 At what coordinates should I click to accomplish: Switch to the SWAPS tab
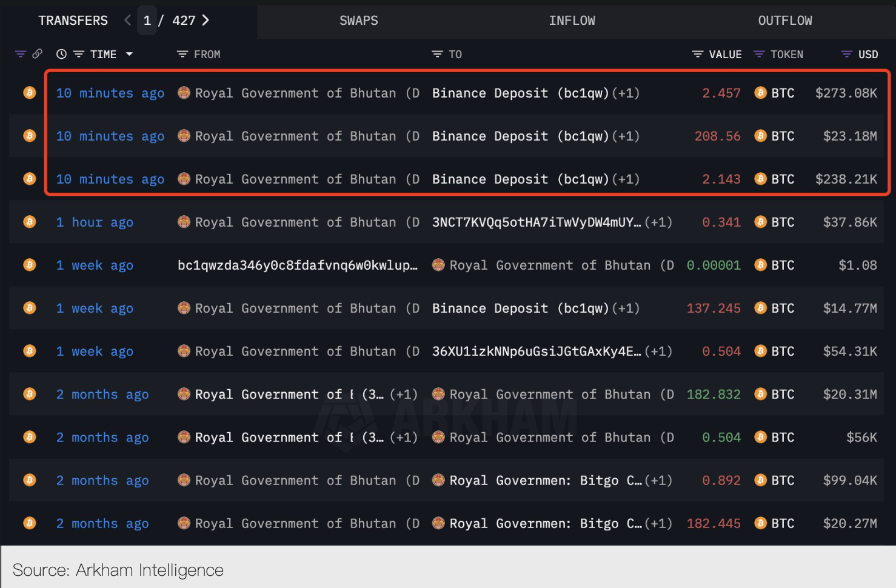[358, 21]
